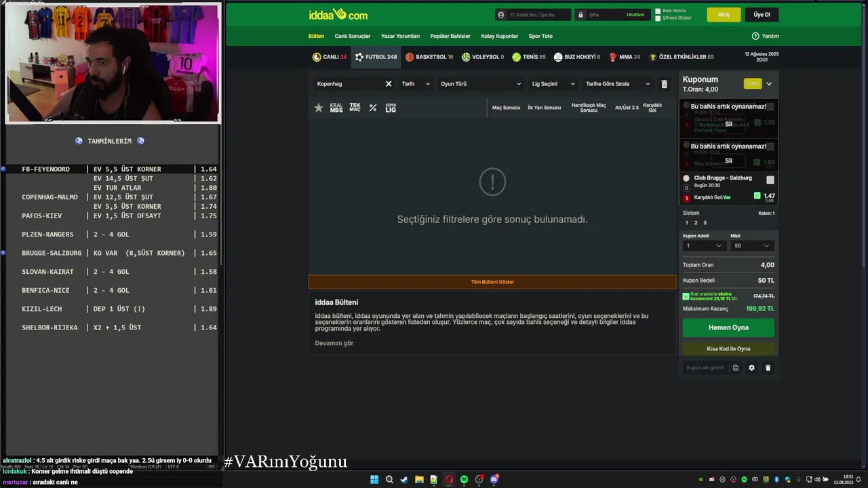Toggle the favorites star filter
Screen dimensions: 868x488
coord(319,108)
